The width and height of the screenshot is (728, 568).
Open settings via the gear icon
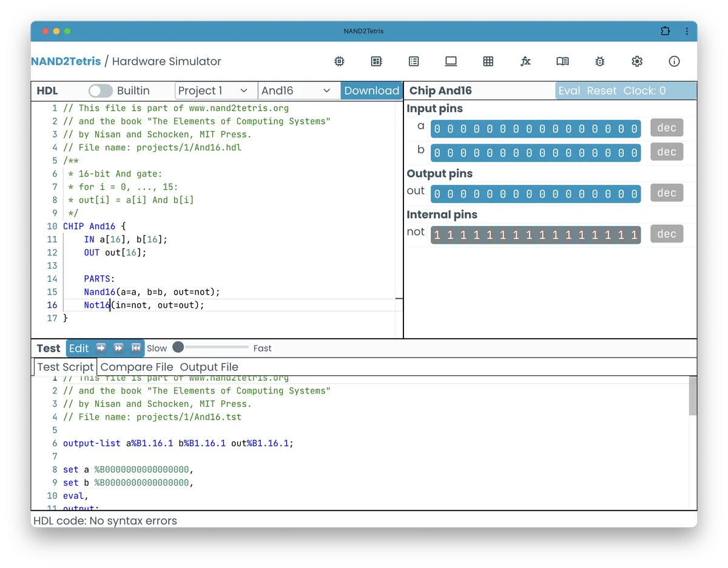[x=637, y=61]
